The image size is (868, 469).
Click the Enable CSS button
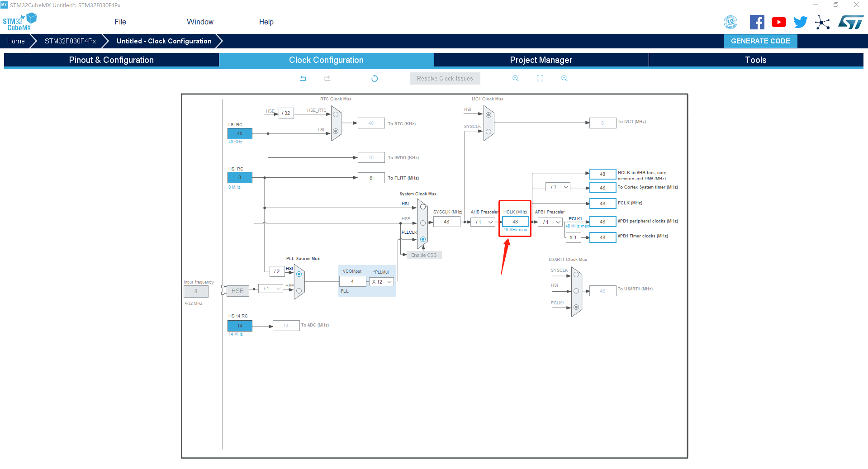[x=424, y=255]
